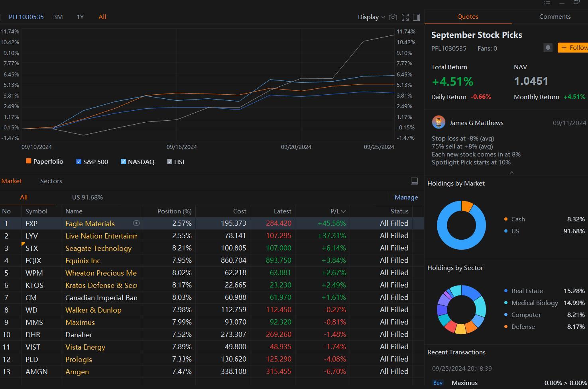Click the Follow button
This screenshot has width=588, height=389.
click(x=573, y=48)
